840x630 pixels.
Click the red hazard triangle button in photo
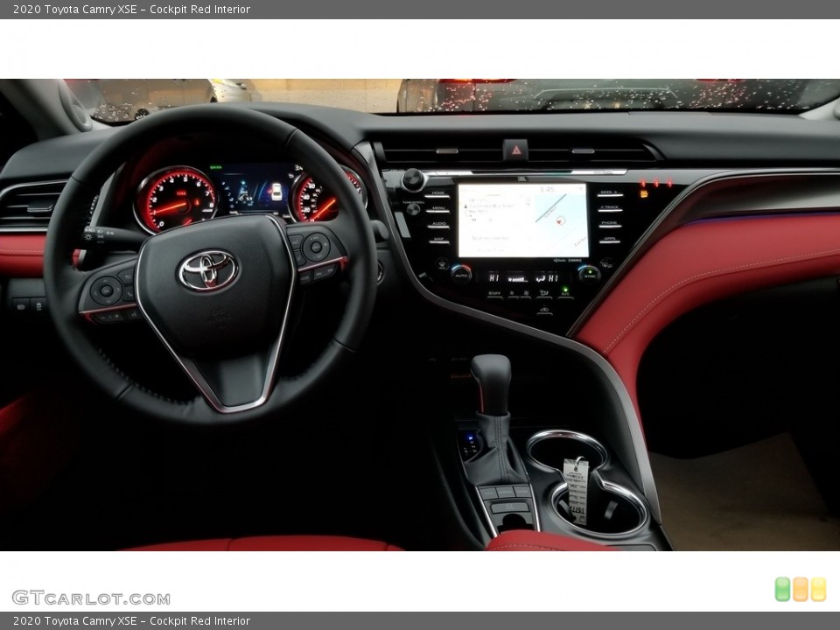pos(515,150)
